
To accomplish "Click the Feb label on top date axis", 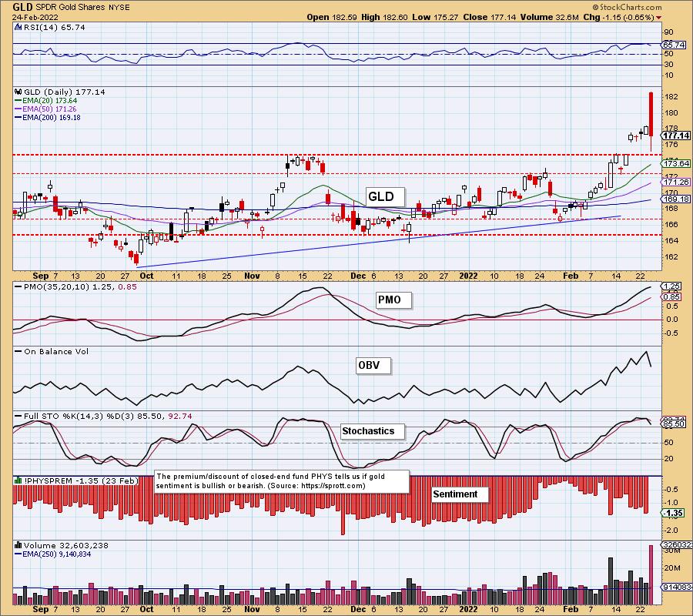I will [571, 276].
